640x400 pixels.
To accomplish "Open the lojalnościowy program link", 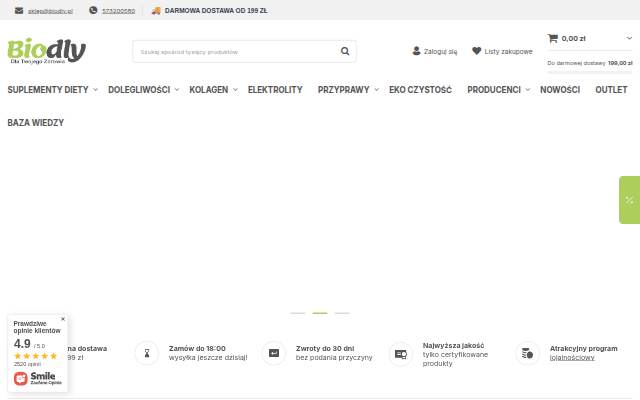I will (572, 358).
